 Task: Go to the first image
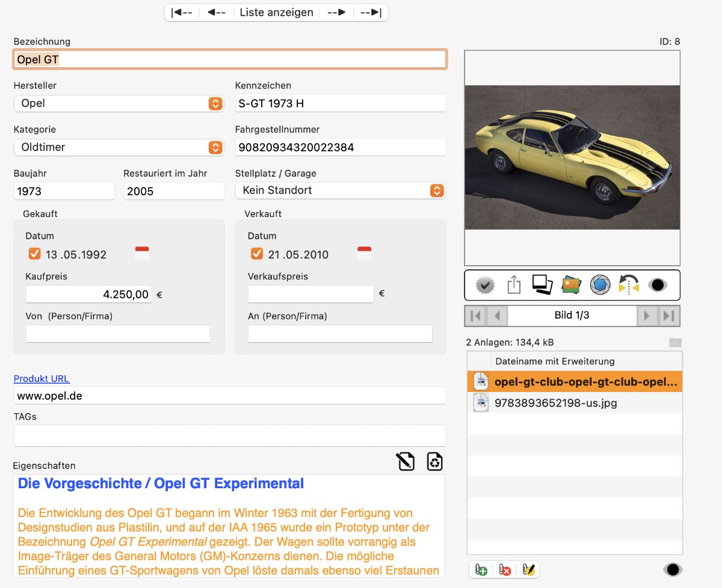[x=475, y=316]
